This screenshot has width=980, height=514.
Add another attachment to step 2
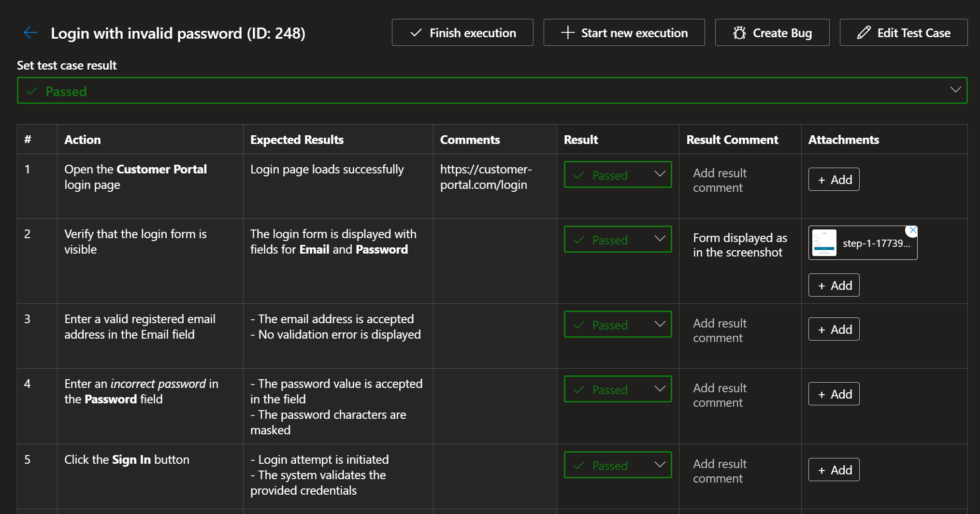click(834, 286)
